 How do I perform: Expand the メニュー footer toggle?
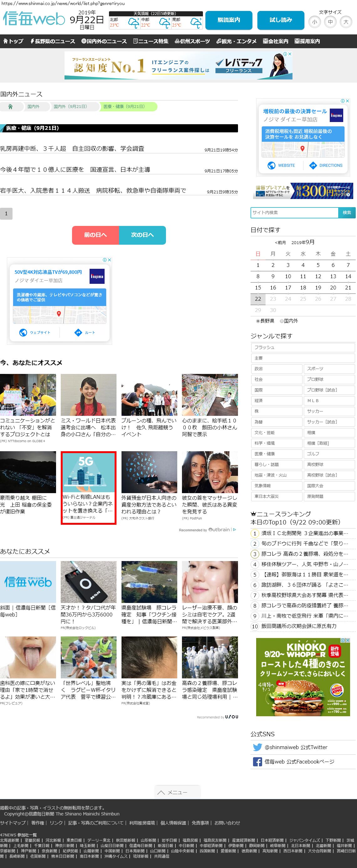(177, 792)
